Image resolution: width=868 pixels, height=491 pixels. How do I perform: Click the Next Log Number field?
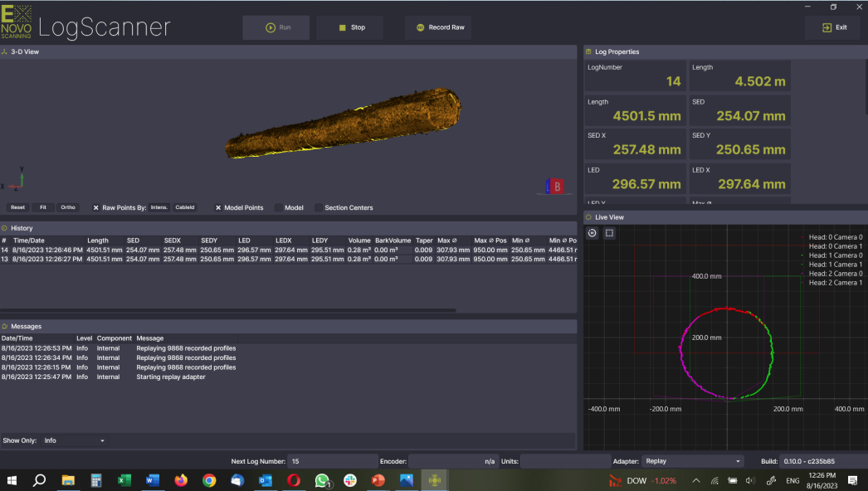click(x=332, y=461)
